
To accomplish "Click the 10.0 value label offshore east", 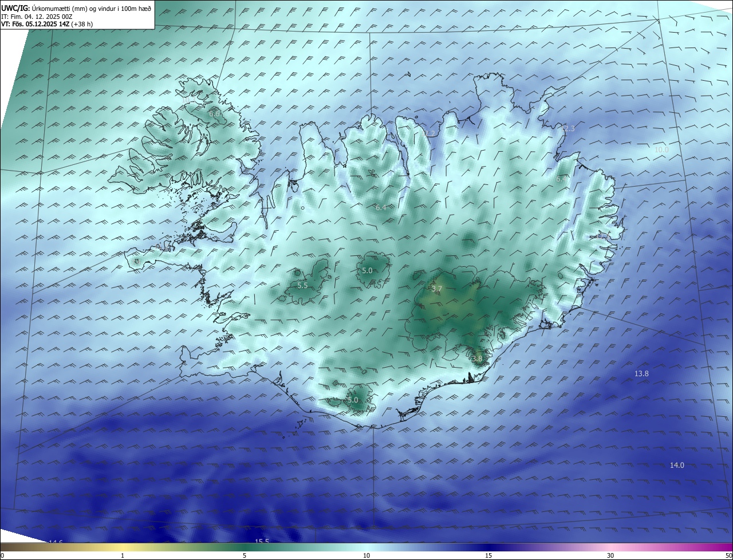I will (x=661, y=149).
